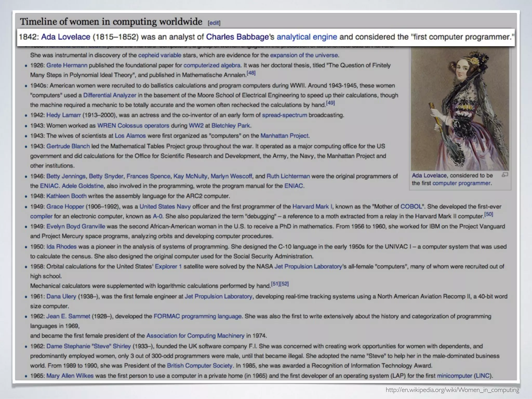Viewport: 532px width, 399px height.
Task: Click footnote reference [49]
Action: click(330, 103)
